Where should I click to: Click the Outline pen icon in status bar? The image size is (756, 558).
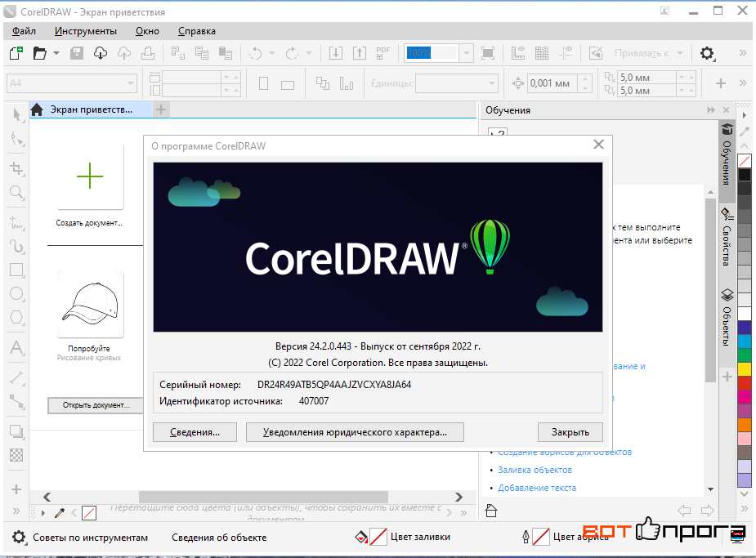coord(526,537)
